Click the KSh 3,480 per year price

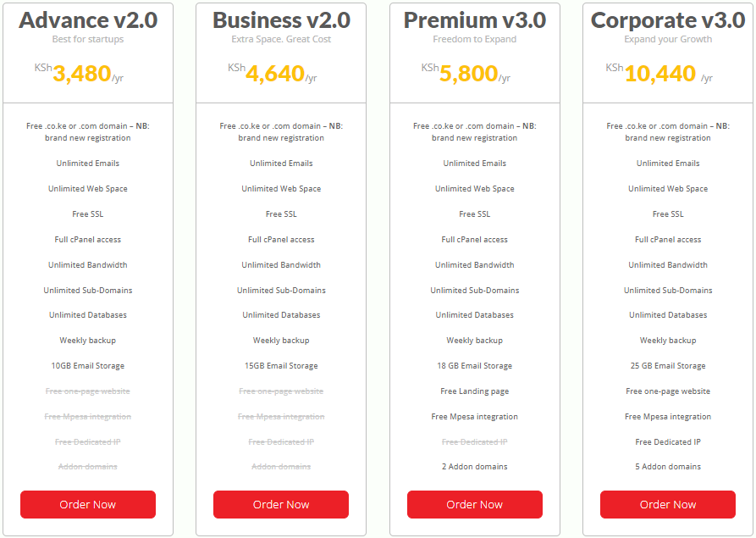79,74
